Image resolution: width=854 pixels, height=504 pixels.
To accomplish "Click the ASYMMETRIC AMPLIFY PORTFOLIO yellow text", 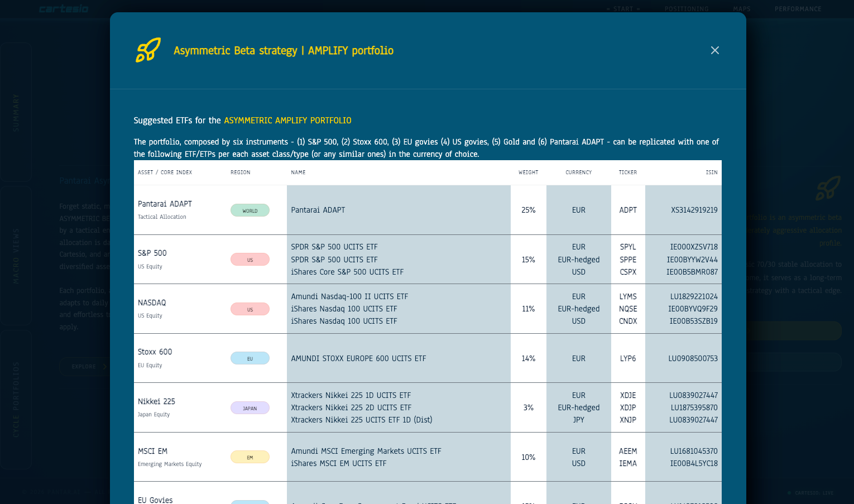I will 287,121.
